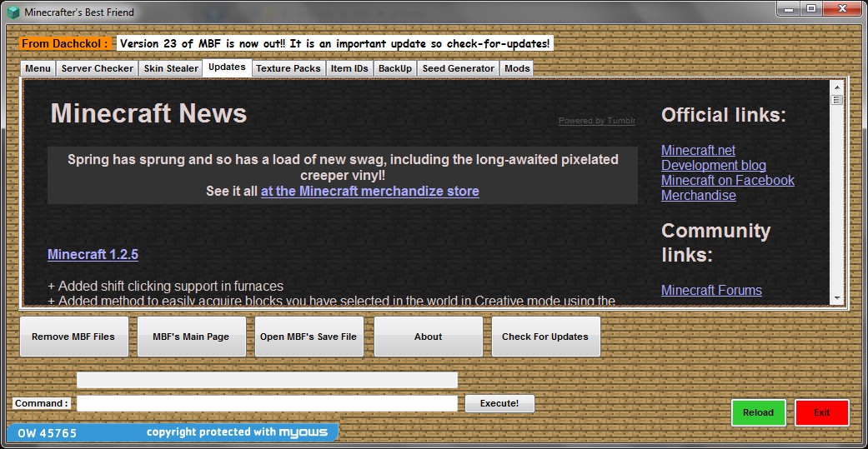
Task: Select the Mods tab
Action: [517, 68]
